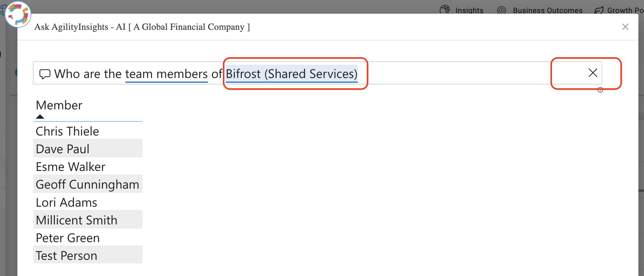644x276 pixels.
Task: Select the Lori Adams row
Action: pyautogui.click(x=88, y=202)
